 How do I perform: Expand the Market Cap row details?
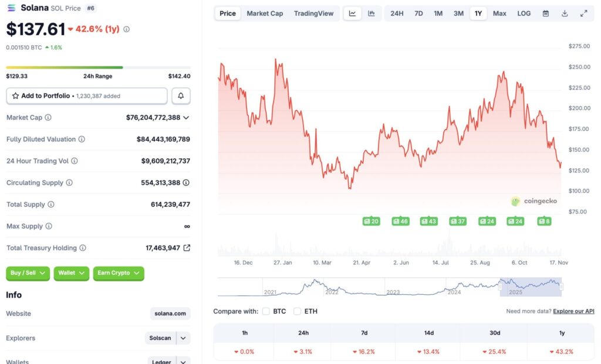click(187, 117)
